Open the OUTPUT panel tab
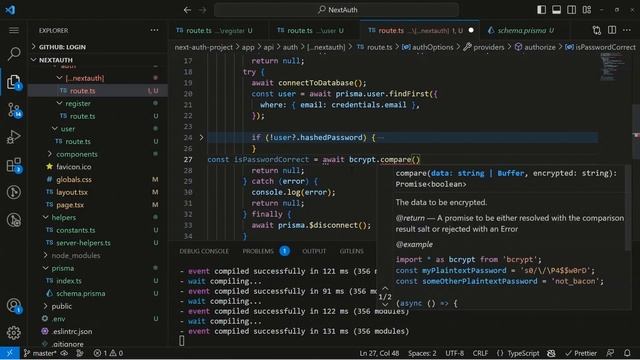The width and height of the screenshot is (640, 360). tap(314, 251)
